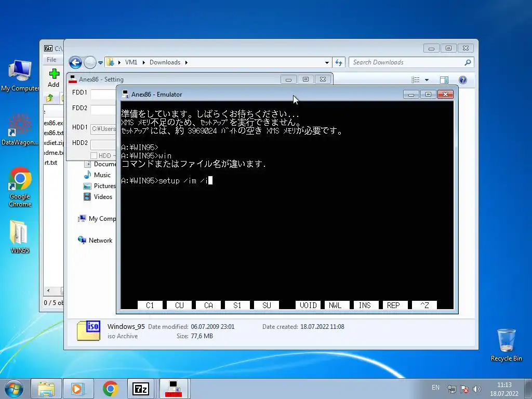Click the change view icon in Explorer
This screenshot has height=399, width=532.
[x=416, y=79]
